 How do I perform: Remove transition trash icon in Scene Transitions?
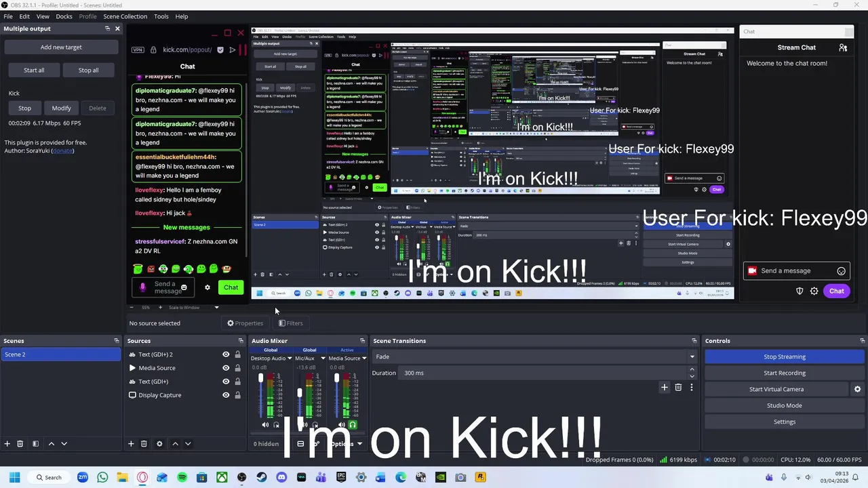coord(678,388)
